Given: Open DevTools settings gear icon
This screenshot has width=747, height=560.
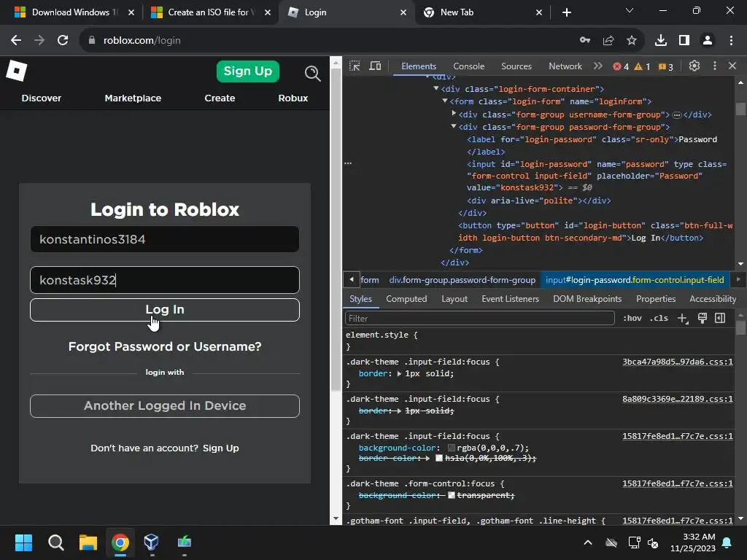Looking at the screenshot, I should (x=694, y=66).
